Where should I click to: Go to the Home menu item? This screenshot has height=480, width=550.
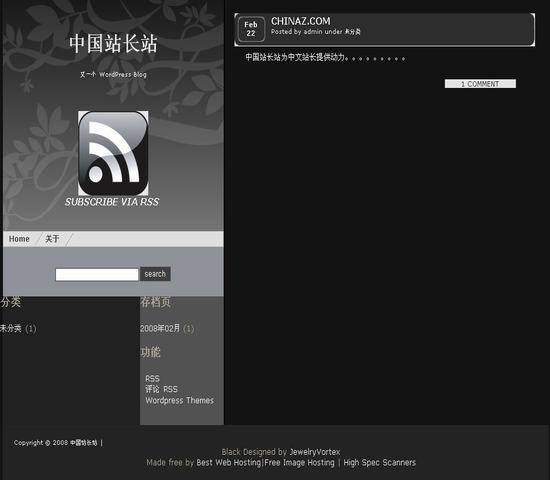coord(19,239)
